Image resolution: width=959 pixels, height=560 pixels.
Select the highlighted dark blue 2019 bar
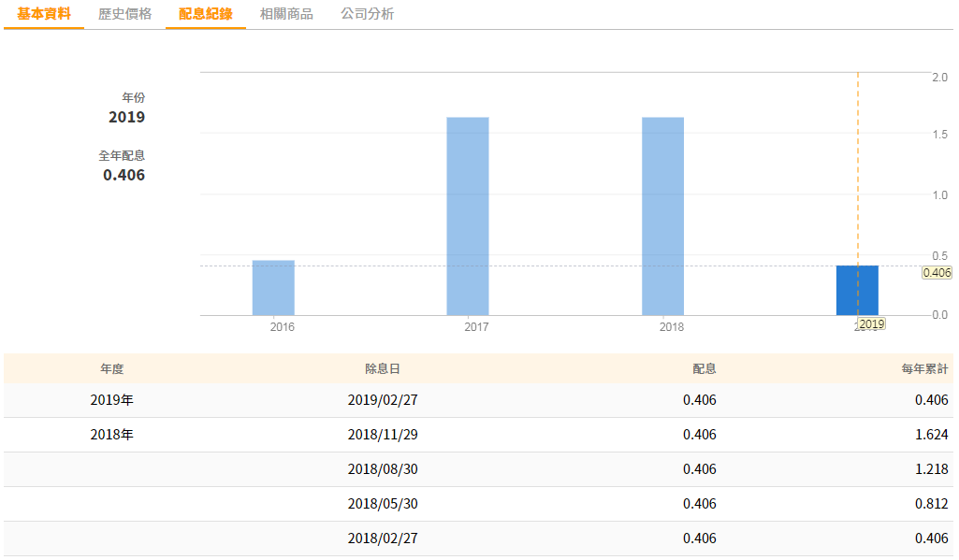(857, 291)
